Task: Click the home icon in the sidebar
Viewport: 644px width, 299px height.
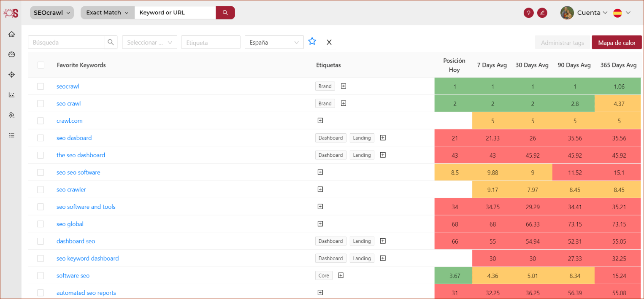Action: (12, 34)
